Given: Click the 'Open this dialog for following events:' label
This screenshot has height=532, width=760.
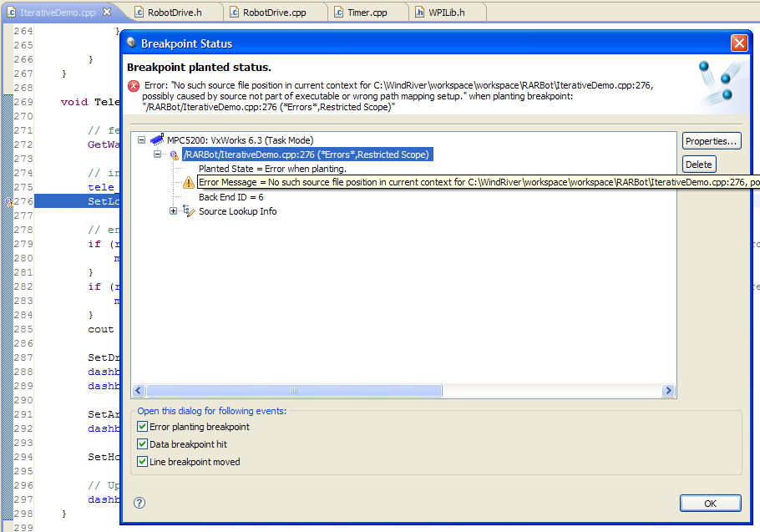Looking at the screenshot, I should pyautogui.click(x=212, y=411).
